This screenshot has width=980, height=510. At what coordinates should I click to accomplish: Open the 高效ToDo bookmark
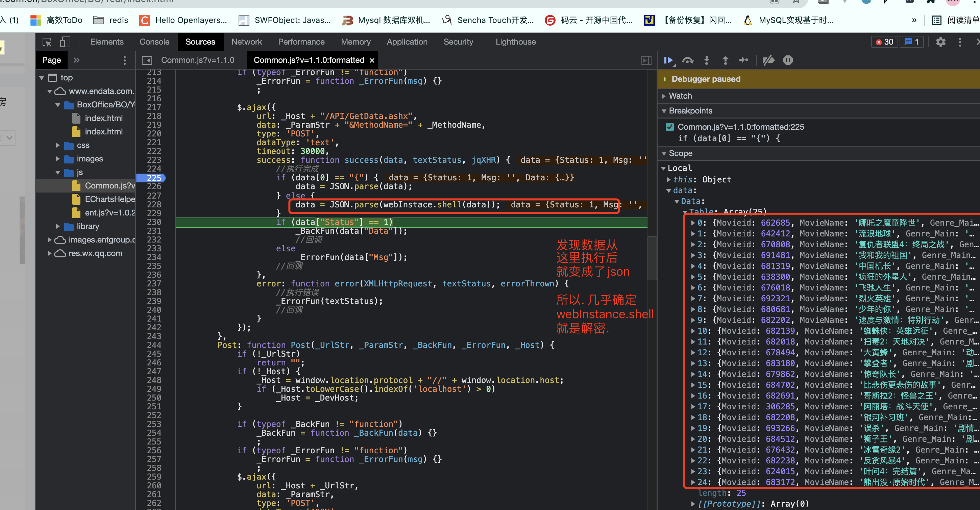coord(56,20)
